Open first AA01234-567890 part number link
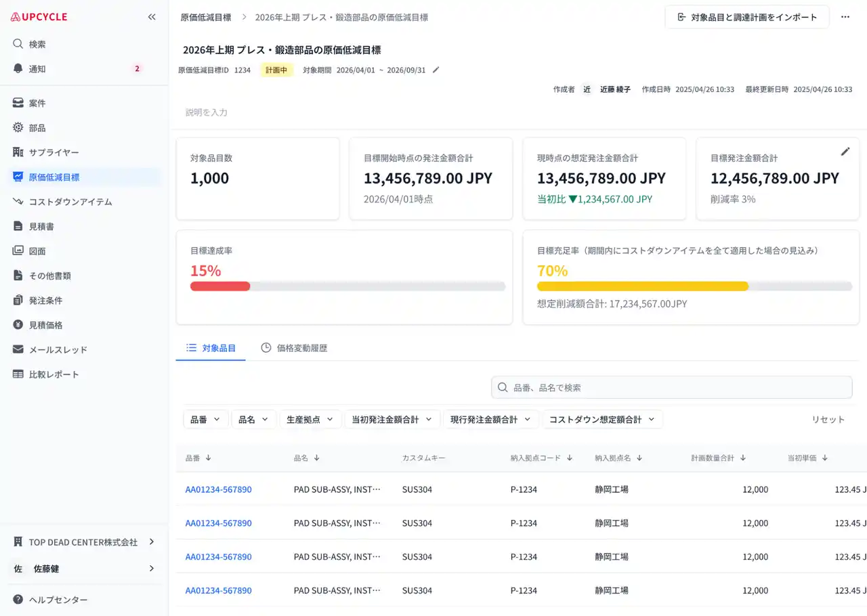Viewport: 867px width, 616px height. (x=218, y=489)
